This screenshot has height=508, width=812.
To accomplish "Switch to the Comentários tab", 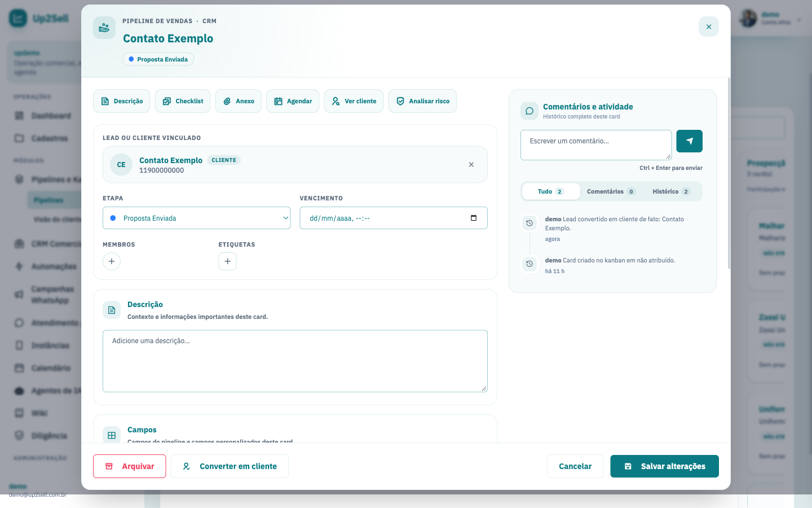I will pos(611,191).
